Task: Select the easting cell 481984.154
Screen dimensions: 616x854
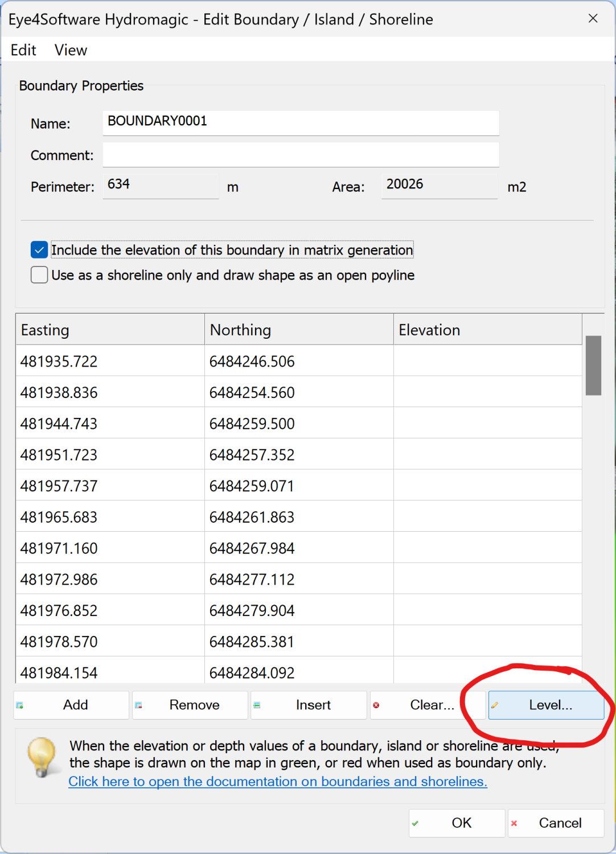Action: [110, 671]
